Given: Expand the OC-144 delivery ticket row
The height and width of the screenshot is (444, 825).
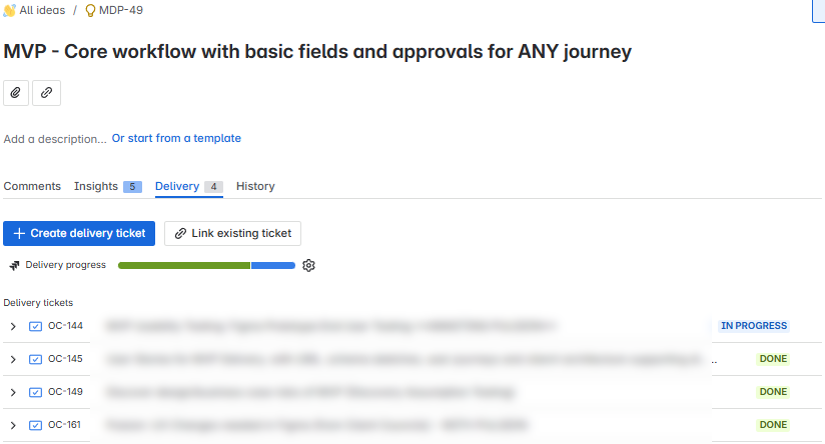Looking at the screenshot, I should tap(13, 326).
